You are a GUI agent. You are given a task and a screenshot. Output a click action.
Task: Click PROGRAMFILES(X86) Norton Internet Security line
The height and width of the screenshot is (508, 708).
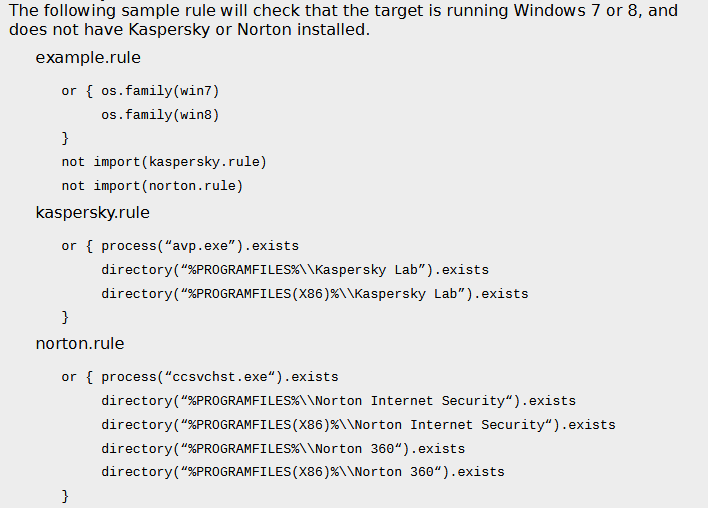click(x=359, y=425)
